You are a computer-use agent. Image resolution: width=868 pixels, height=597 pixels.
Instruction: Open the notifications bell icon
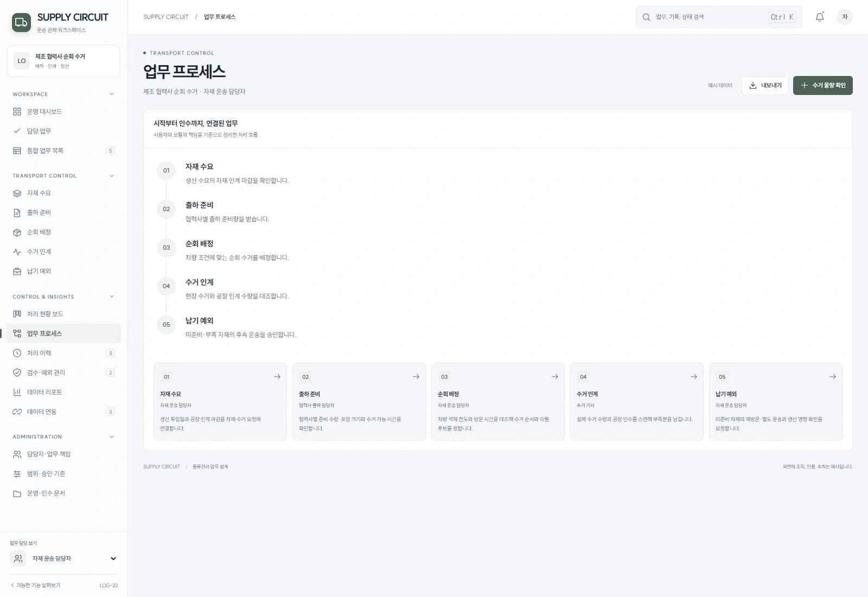(820, 17)
